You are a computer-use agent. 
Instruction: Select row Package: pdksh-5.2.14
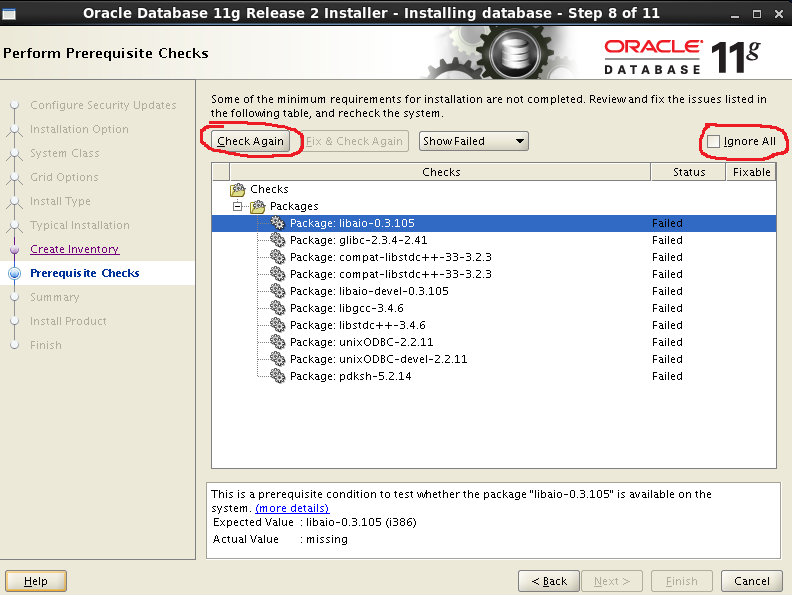(493, 376)
